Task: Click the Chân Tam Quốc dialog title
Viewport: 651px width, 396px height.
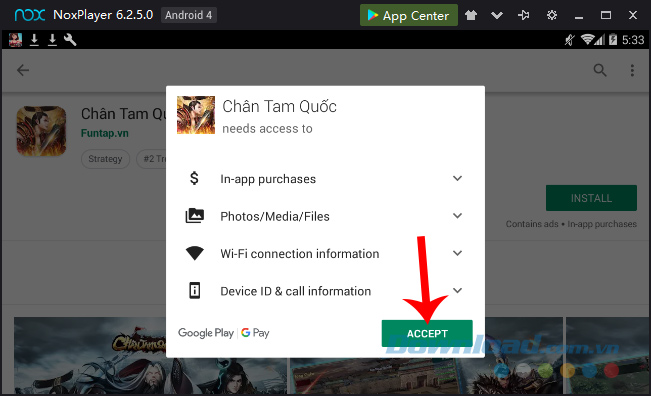Action: point(279,106)
